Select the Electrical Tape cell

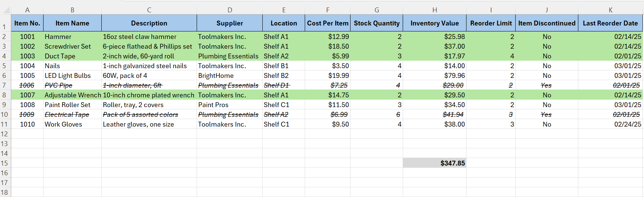click(72, 115)
